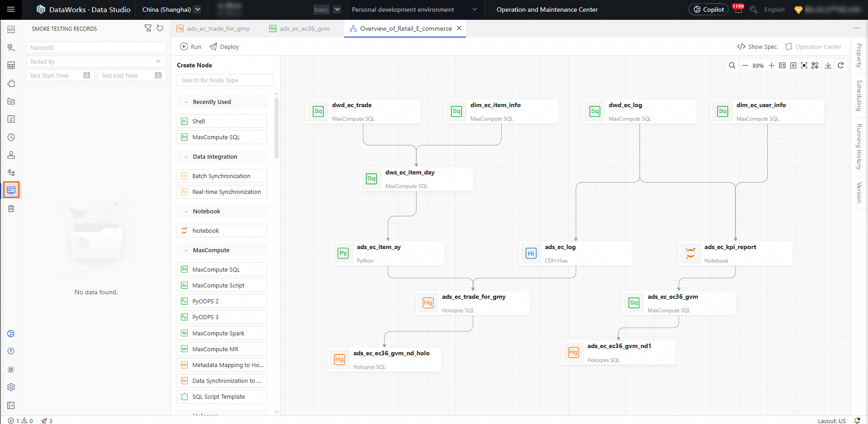Open the recycle bin in left sidebar

[11, 208]
